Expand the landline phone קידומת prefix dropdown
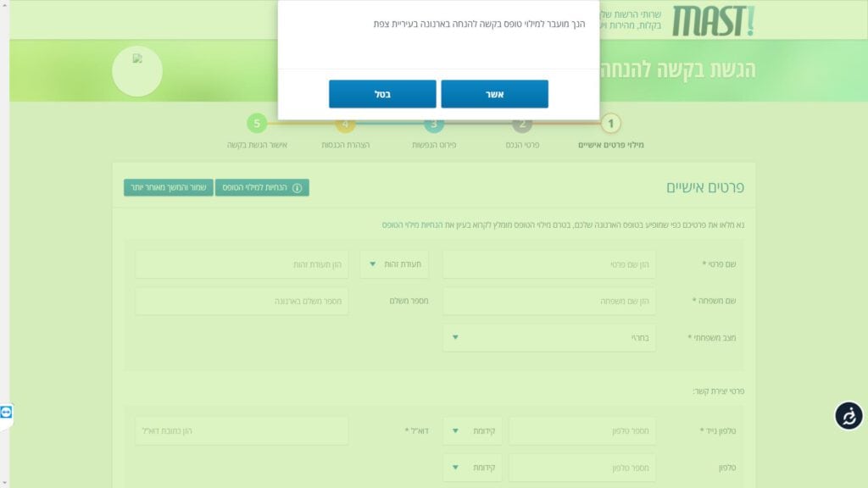Image resolution: width=868 pixels, height=488 pixels. (471, 468)
